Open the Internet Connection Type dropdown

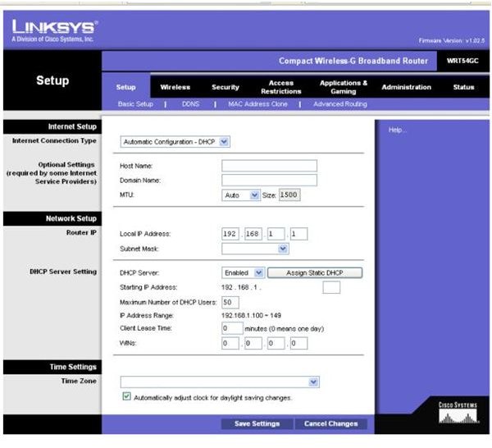point(175,142)
